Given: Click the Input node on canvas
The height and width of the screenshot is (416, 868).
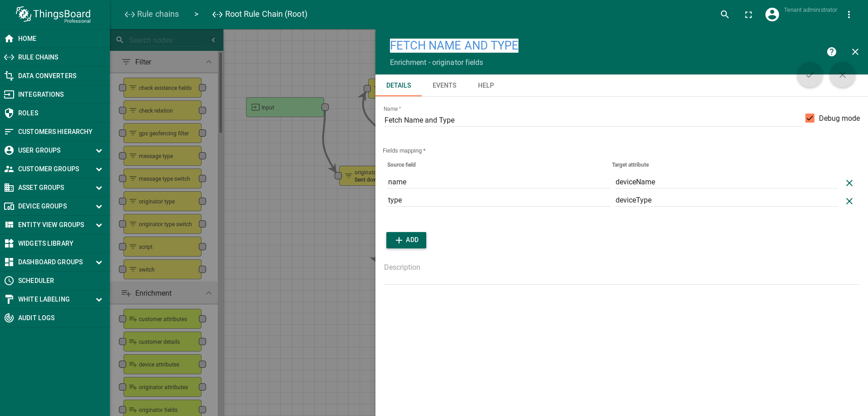Looking at the screenshot, I should click(x=285, y=107).
